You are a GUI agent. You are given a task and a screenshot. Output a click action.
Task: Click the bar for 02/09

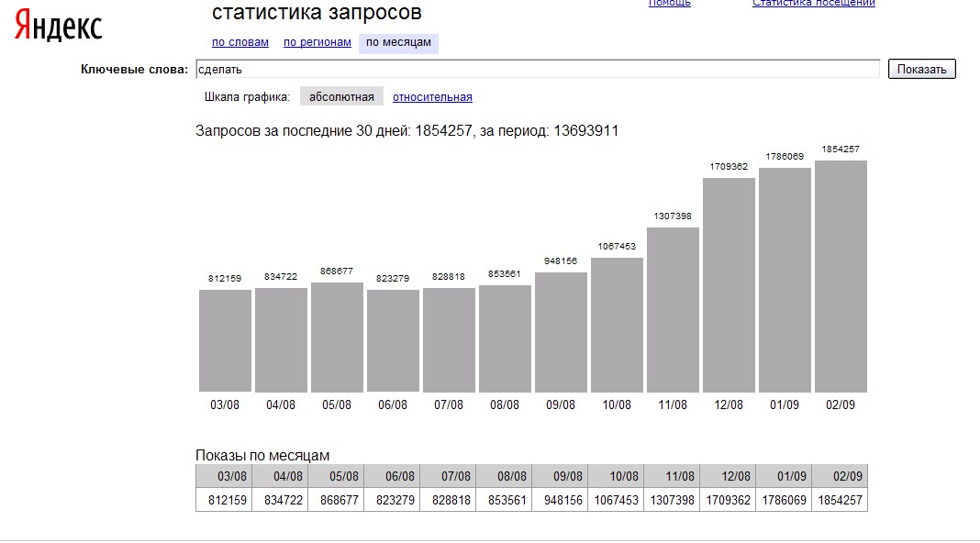click(x=841, y=276)
